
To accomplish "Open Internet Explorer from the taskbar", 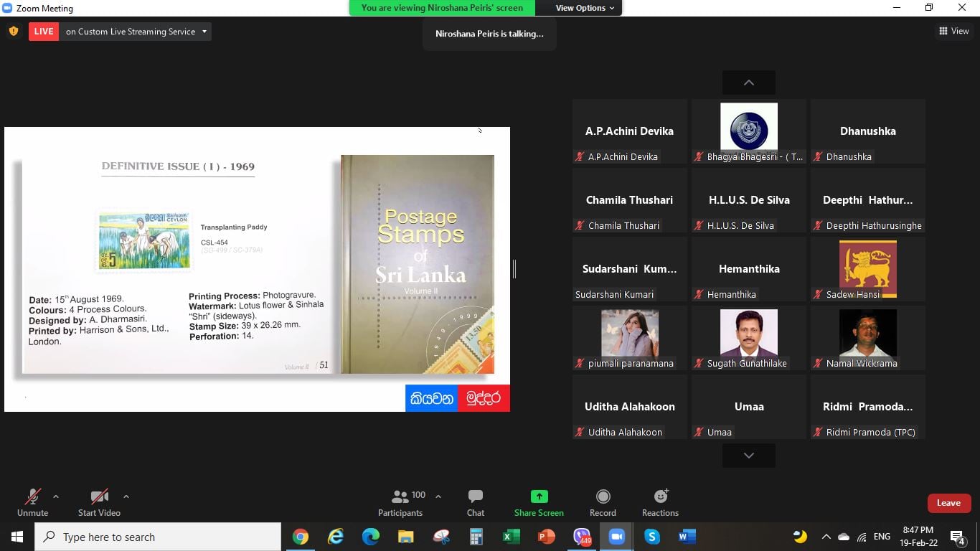I will pyautogui.click(x=335, y=537).
